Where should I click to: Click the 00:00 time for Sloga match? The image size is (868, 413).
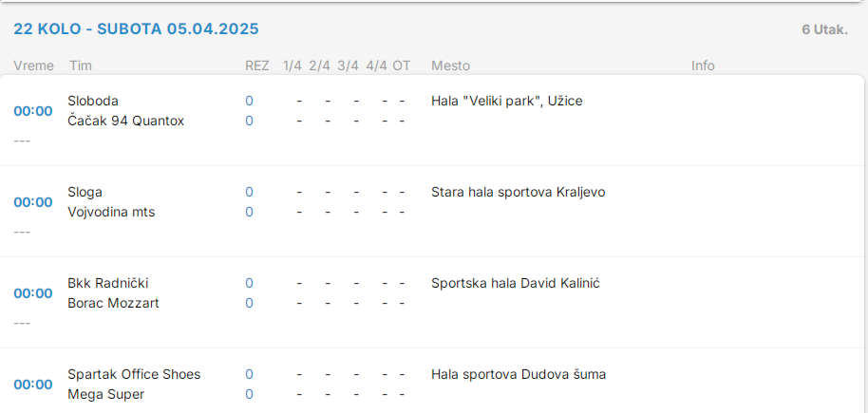33,202
